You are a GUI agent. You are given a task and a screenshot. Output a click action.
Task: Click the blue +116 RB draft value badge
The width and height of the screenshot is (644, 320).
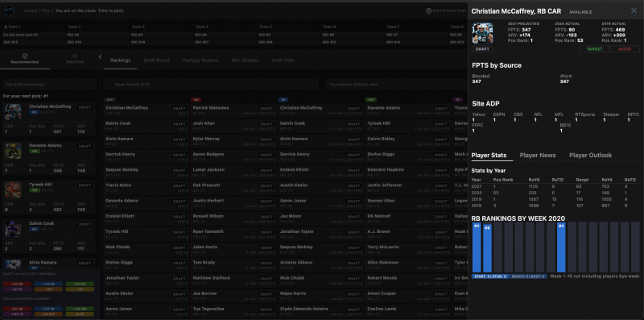[x=48, y=284]
